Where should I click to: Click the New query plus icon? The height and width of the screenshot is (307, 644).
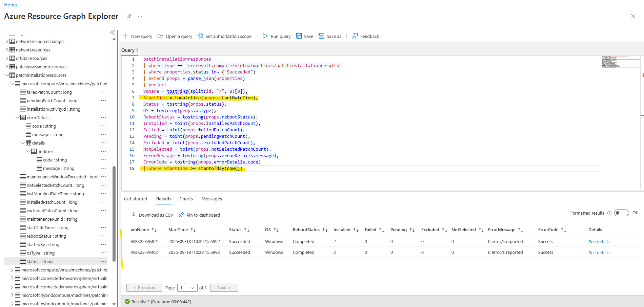(126, 36)
